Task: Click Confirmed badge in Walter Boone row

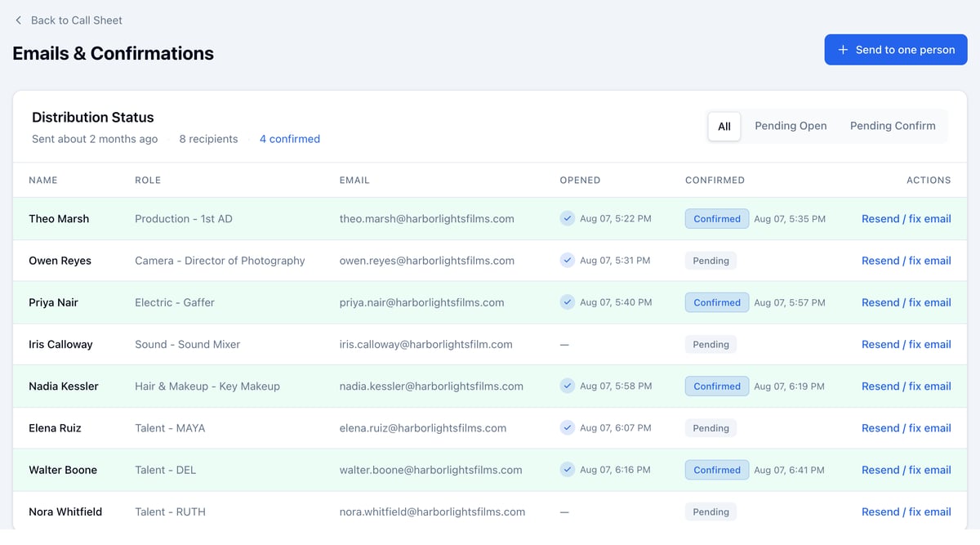Action: point(717,470)
